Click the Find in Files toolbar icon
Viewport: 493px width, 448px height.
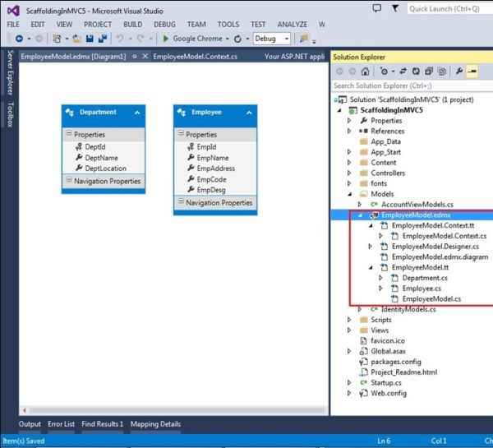pos(304,39)
